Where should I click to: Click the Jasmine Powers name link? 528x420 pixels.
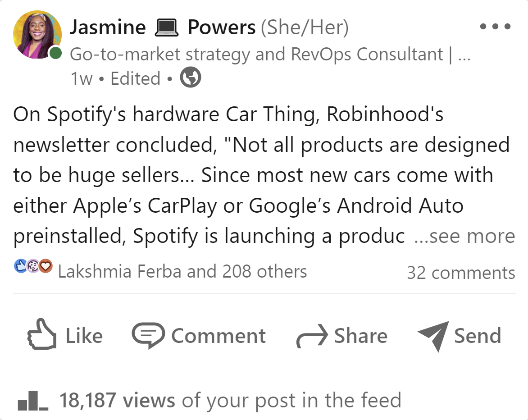point(162,28)
